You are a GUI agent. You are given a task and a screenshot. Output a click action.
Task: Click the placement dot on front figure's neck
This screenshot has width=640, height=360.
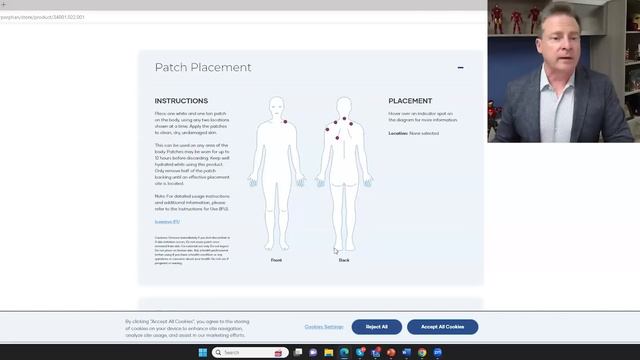(x=285, y=122)
